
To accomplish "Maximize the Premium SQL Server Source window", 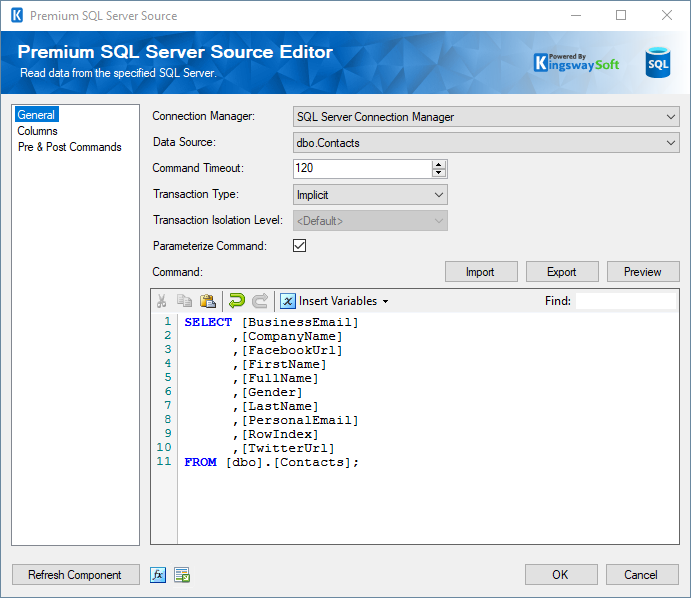I will [x=621, y=15].
